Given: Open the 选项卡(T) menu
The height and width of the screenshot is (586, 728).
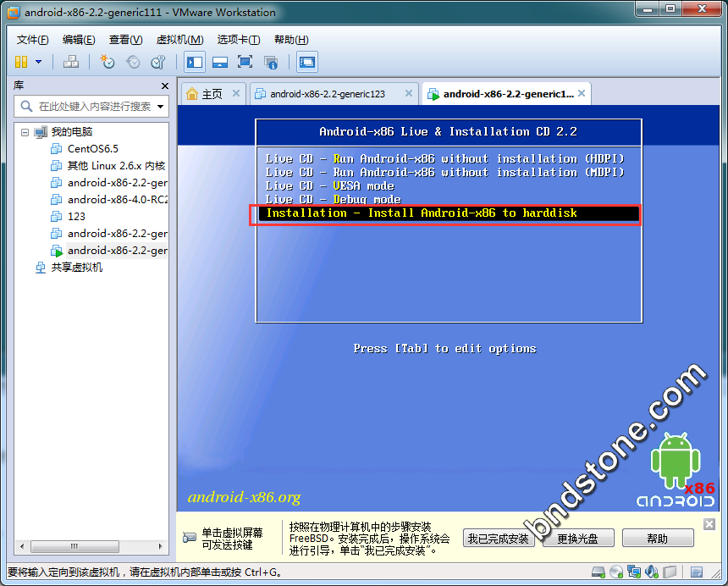Looking at the screenshot, I should point(239,40).
